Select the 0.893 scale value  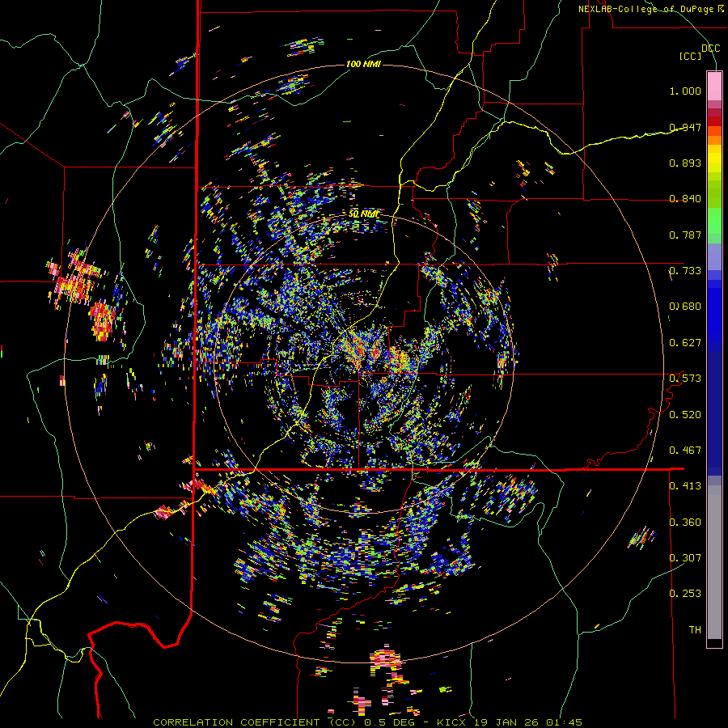685,163
